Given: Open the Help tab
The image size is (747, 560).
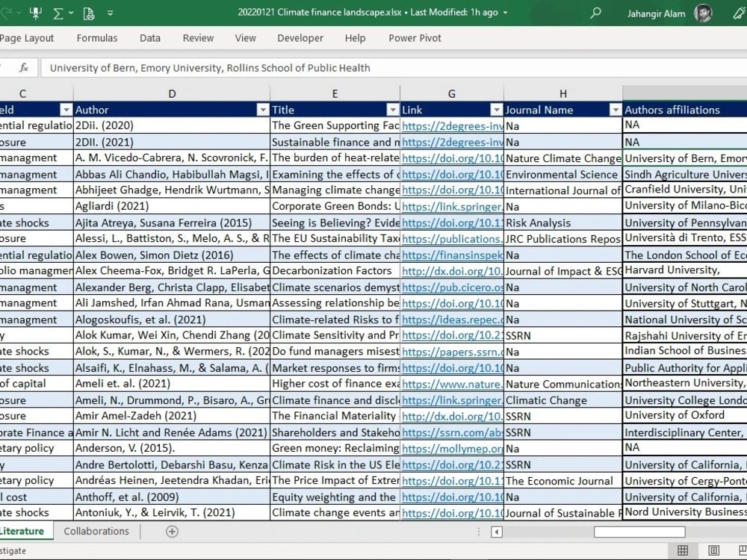Looking at the screenshot, I should pyautogui.click(x=355, y=38).
